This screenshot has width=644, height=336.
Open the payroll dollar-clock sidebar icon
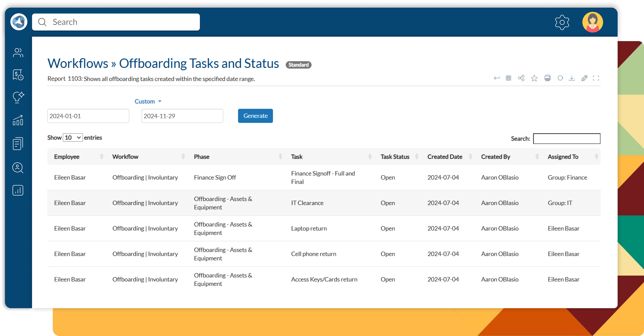18,75
